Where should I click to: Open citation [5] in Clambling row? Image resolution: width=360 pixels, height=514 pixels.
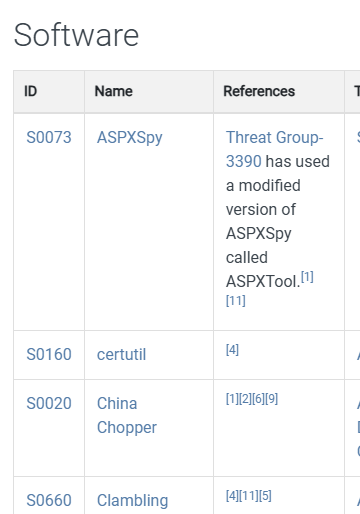pos(265,496)
